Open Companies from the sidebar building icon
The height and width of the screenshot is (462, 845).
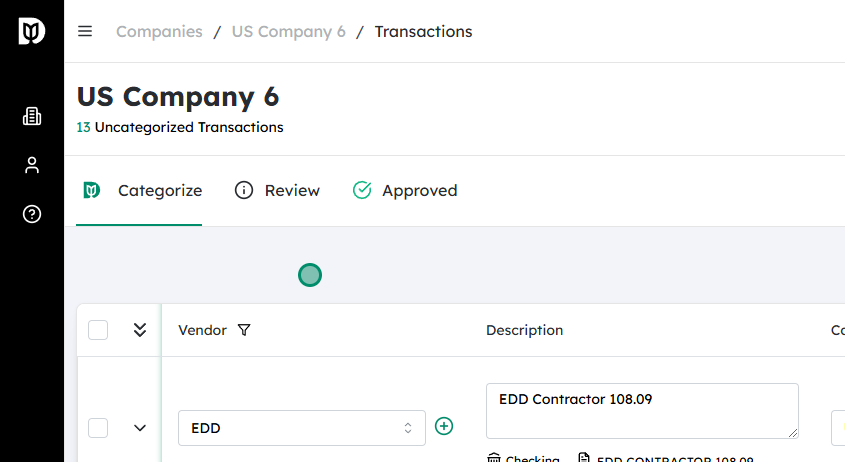tap(32, 116)
